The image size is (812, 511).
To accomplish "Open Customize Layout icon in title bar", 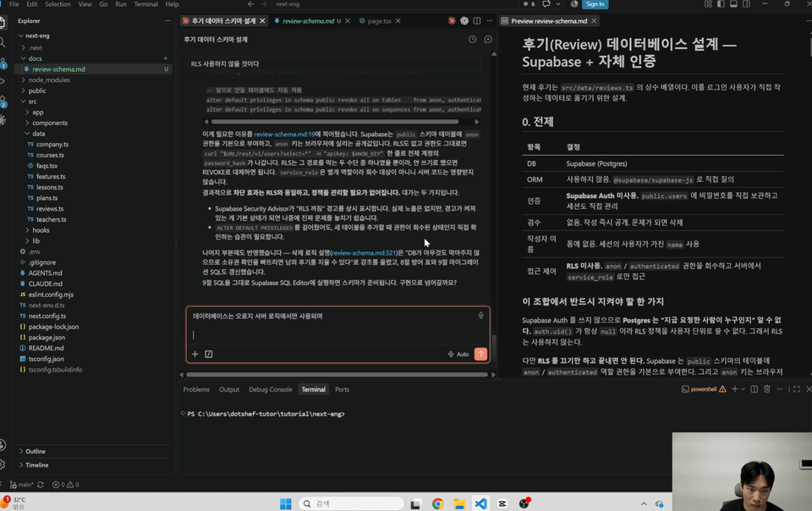I will 708,4.
